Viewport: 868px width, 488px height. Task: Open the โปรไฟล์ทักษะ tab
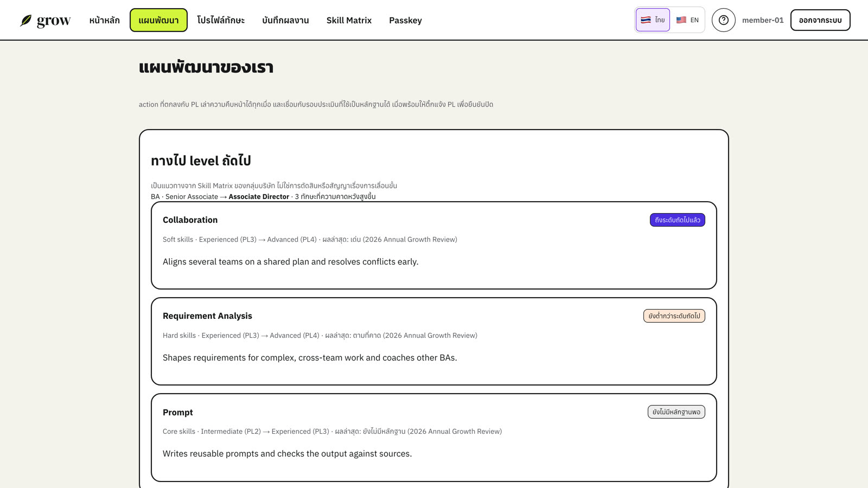(221, 20)
